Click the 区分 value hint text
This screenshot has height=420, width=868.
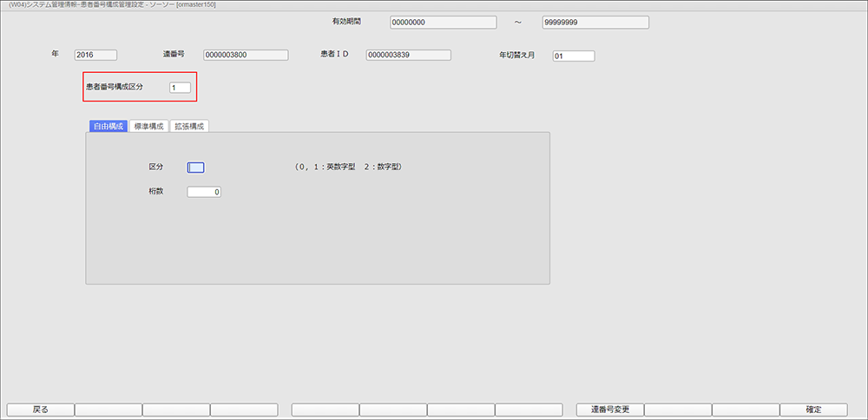pos(347,167)
